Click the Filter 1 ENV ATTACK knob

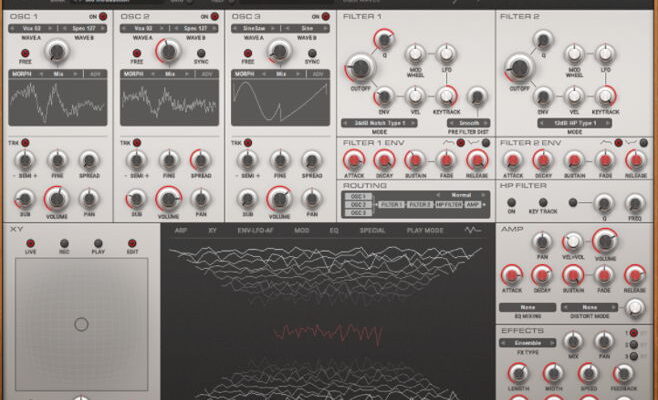pos(355,159)
